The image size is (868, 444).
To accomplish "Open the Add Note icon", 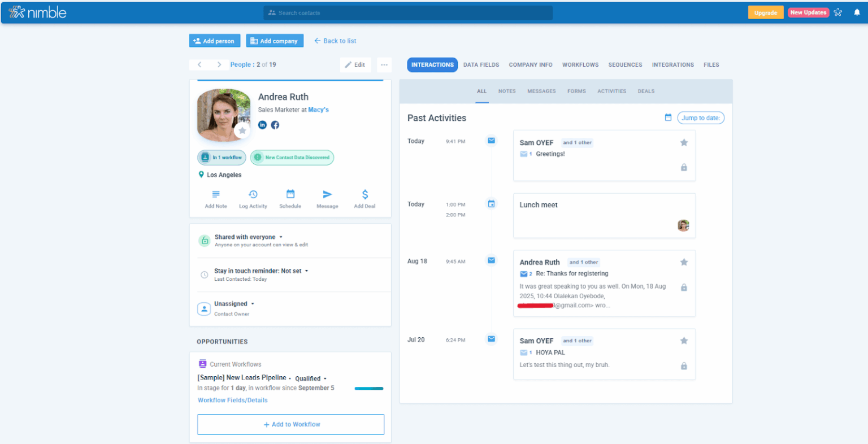I will (215, 194).
